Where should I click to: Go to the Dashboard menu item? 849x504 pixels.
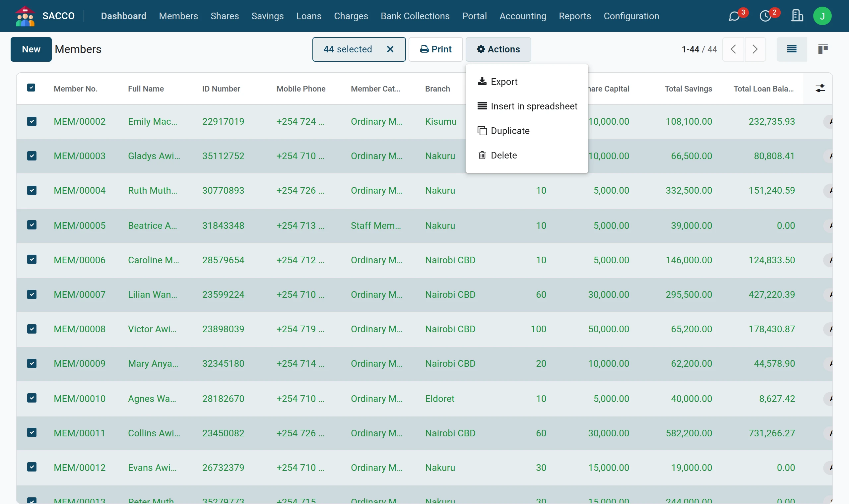point(124,16)
